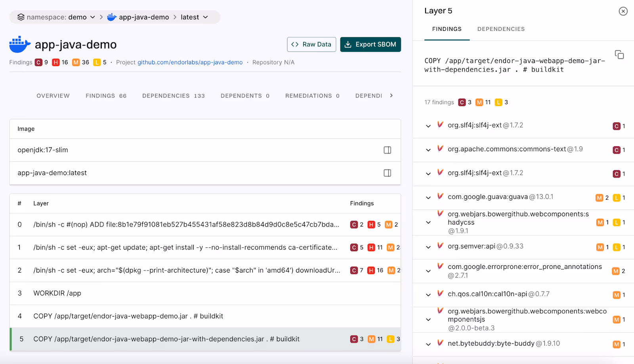
Task: Copy the Layer 5 command text
Action: pyautogui.click(x=619, y=55)
